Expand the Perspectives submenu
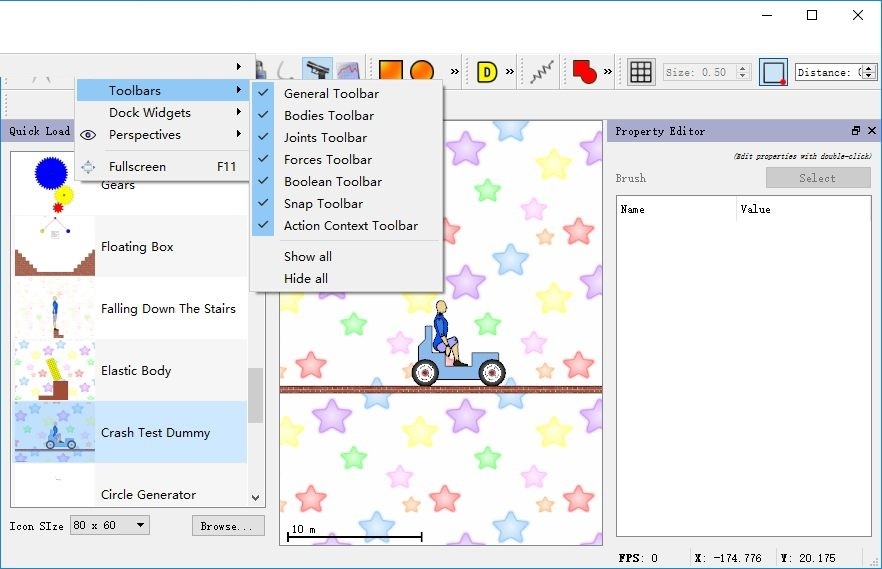This screenshot has width=882, height=569. (145, 135)
